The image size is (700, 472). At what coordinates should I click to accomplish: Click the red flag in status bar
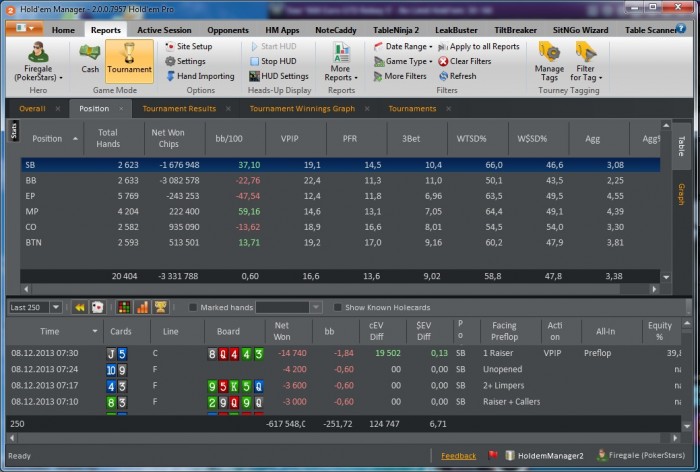coord(493,455)
